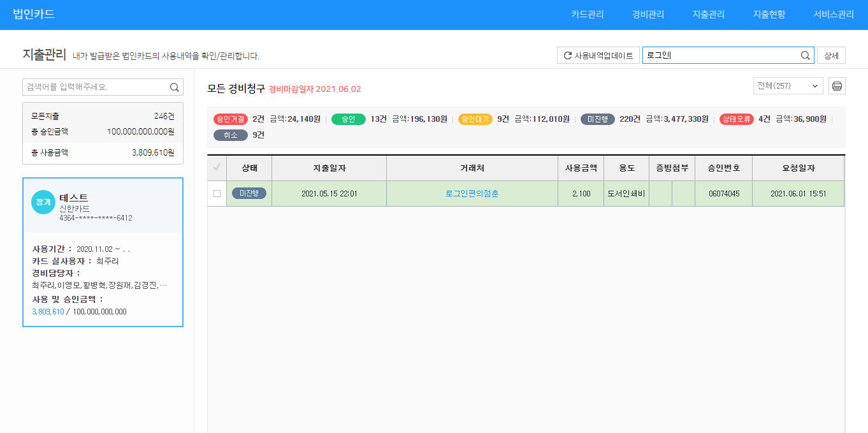Click the sidebar search magnifier icon
Screen dimensions: 868x433
coord(175,87)
